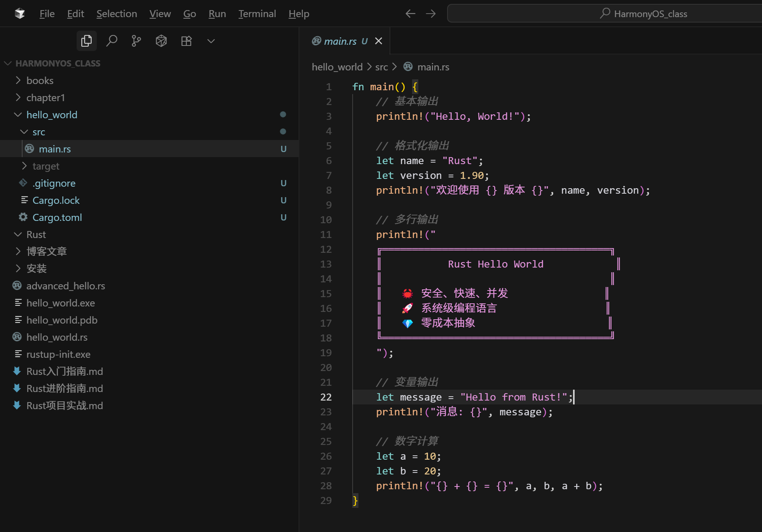Open the Search view icon
Screen dimensions: 762x532
(x=112, y=41)
